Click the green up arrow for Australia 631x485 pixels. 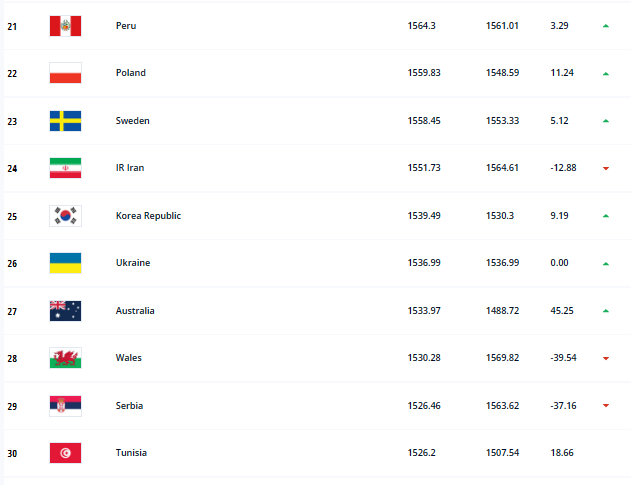click(606, 311)
